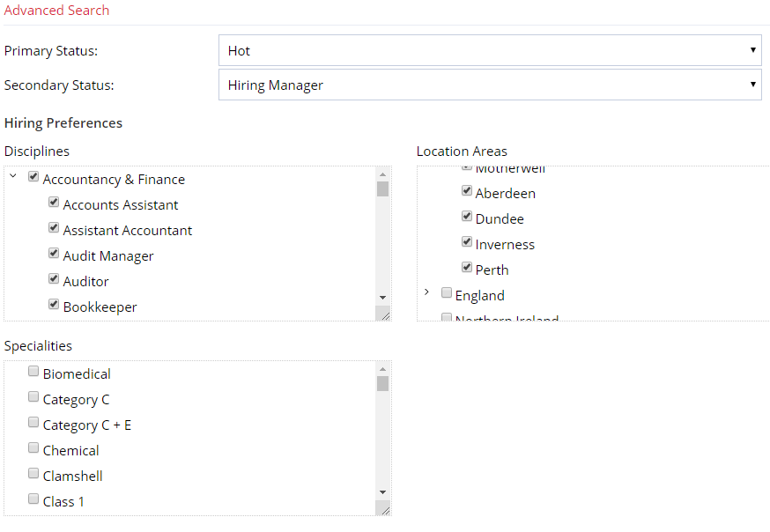Screen dimensions: 770x532
Task: Select the Clamshell speciality checkbox
Action: [x=33, y=474]
